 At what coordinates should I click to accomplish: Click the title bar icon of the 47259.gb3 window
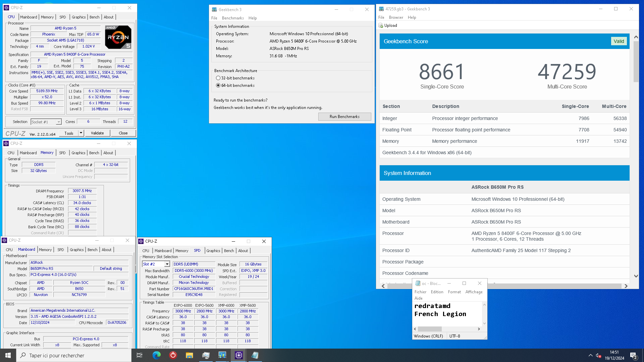381,9
